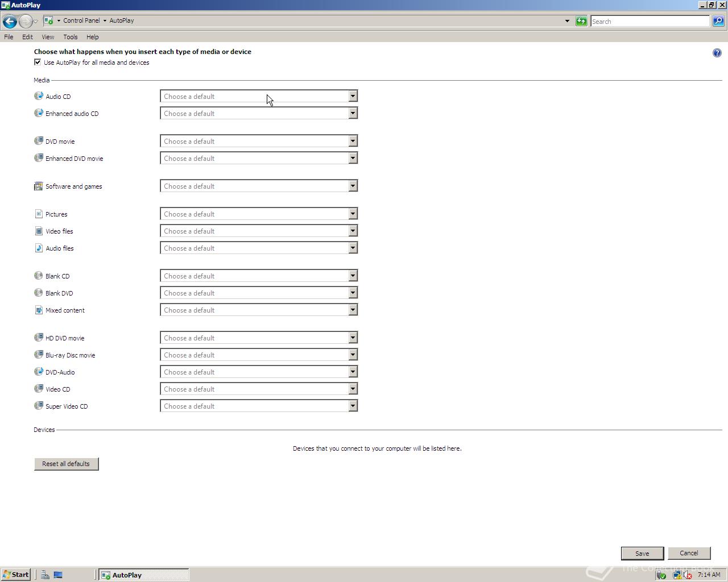Open the Audio files default dropdown
Viewport: 728px width, 582px height.
259,248
